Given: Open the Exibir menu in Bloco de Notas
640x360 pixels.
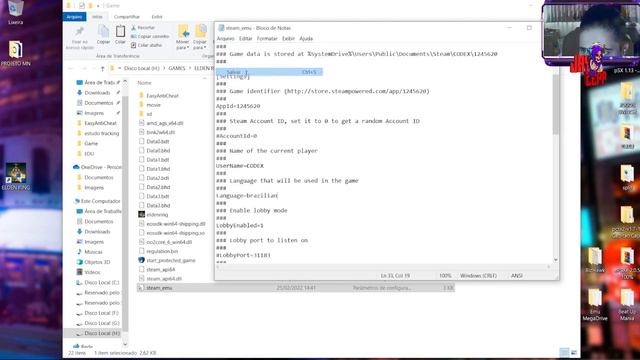Looking at the screenshot, I should (x=288, y=38).
